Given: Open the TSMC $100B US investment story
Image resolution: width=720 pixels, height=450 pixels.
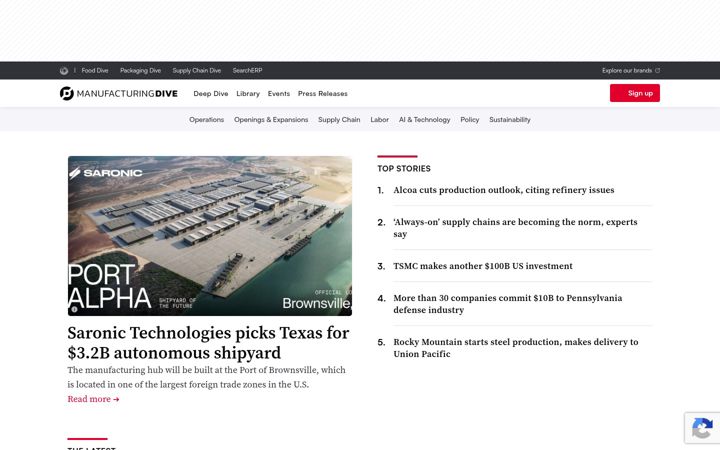Looking at the screenshot, I should 483,266.
